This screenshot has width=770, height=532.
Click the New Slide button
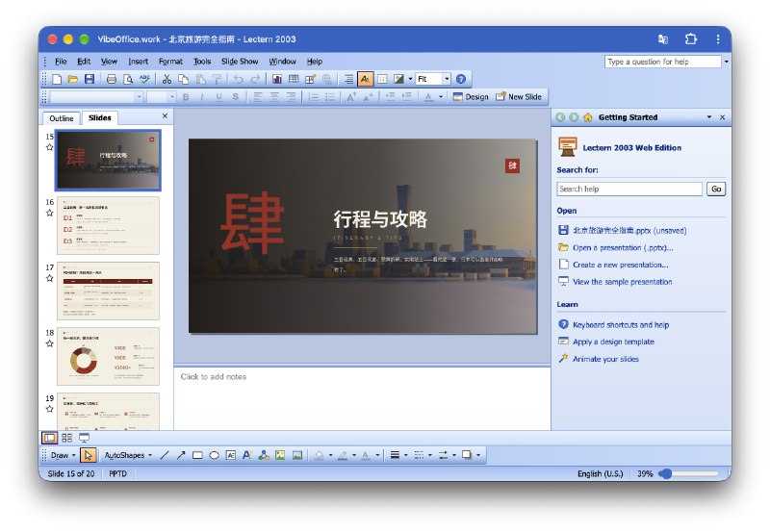[x=519, y=97]
